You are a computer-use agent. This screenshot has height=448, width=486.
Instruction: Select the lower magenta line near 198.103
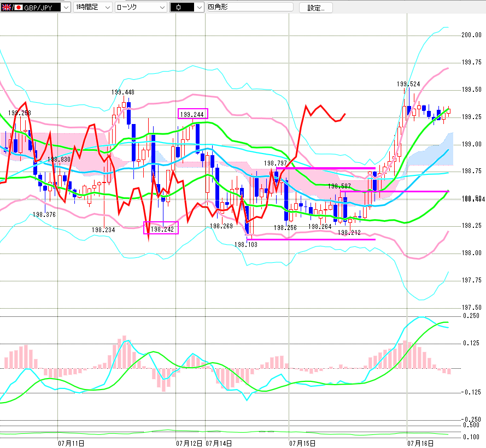[311, 239]
